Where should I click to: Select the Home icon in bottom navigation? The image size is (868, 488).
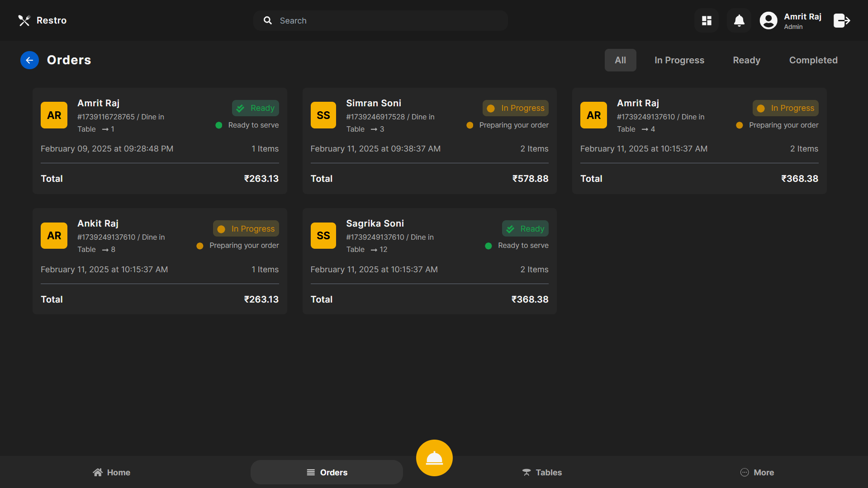pos(98,472)
